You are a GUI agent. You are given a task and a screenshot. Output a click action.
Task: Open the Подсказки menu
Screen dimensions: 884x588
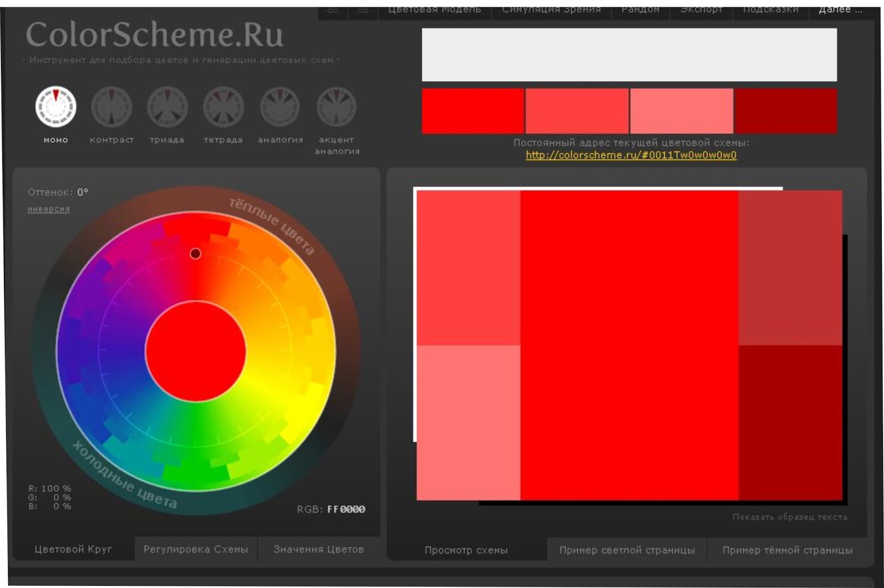click(770, 10)
